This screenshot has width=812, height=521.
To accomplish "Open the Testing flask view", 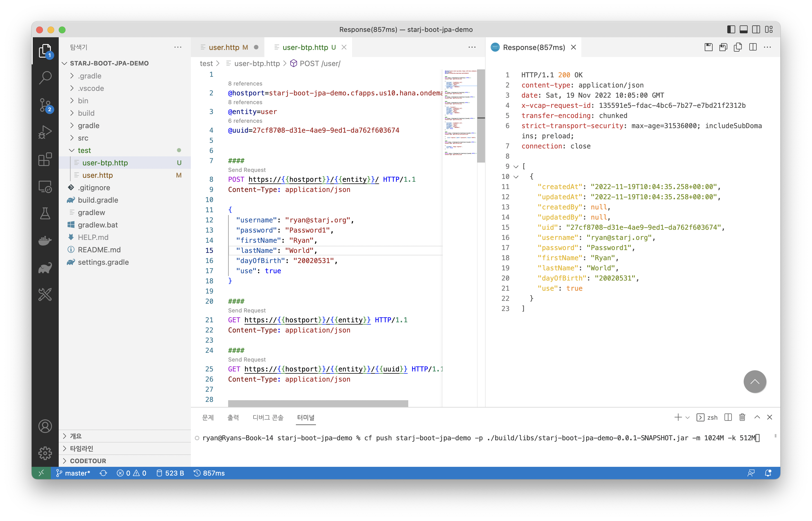I will click(x=45, y=213).
